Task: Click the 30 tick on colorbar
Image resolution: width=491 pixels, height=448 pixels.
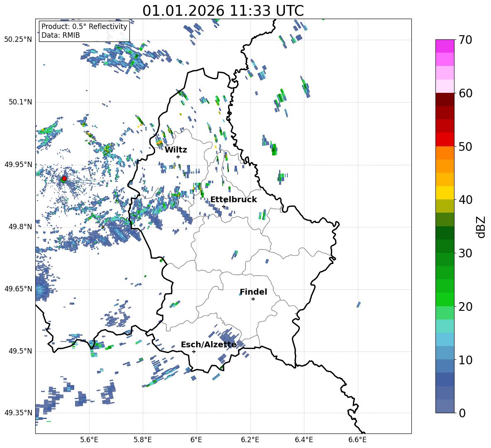Action: 465,253
